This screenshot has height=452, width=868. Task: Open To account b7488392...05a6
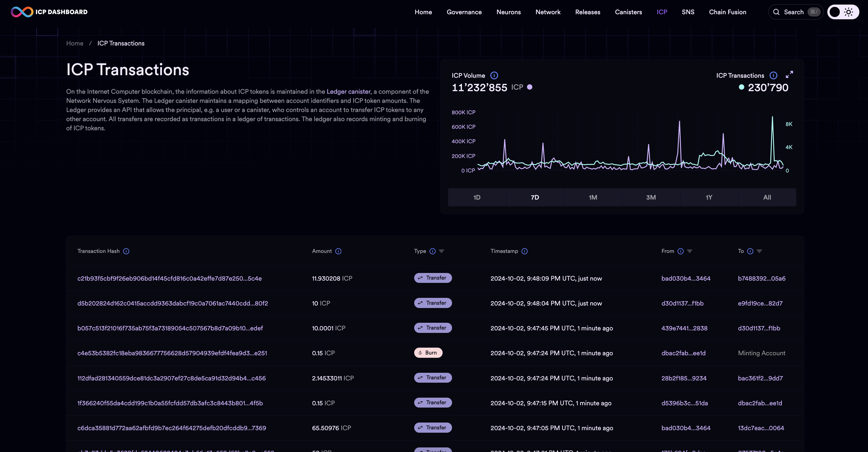click(x=762, y=279)
